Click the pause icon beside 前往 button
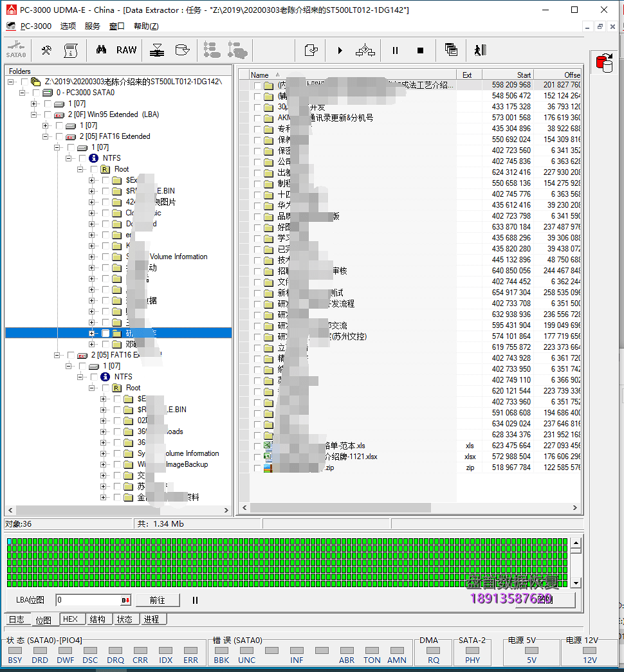Image resolution: width=624 pixels, height=672 pixels. pyautogui.click(x=195, y=600)
